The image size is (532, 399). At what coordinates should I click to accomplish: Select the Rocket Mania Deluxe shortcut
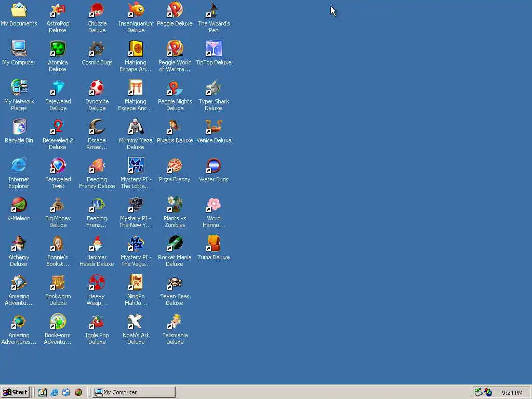click(x=175, y=251)
